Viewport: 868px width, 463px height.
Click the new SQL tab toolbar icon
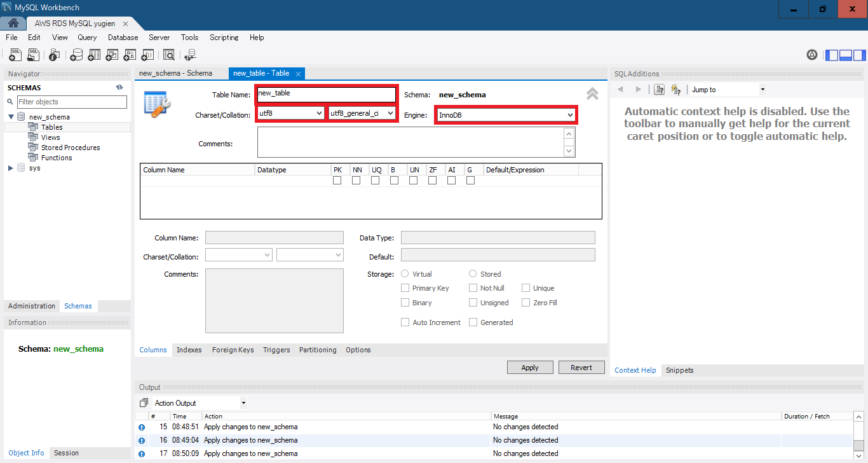tap(15, 55)
